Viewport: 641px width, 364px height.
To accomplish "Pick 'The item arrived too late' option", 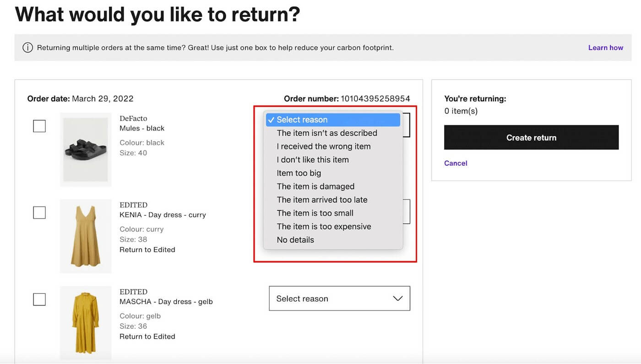I will (x=322, y=200).
